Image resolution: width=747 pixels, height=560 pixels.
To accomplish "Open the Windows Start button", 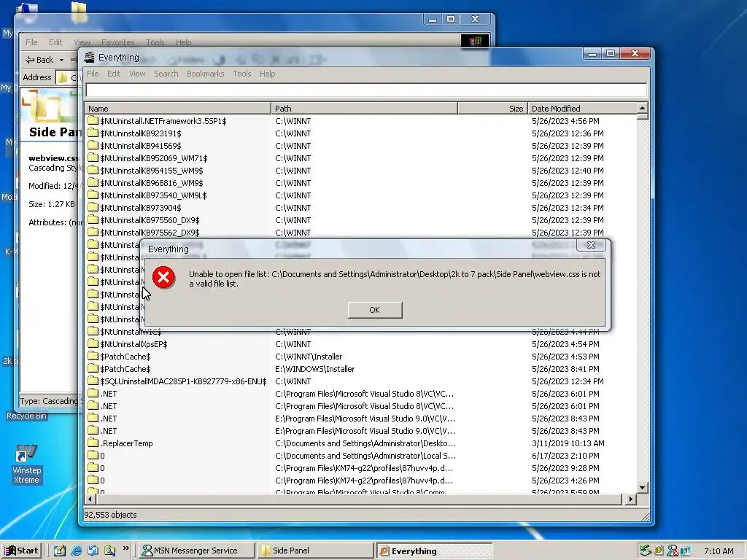I will pyautogui.click(x=21, y=551).
